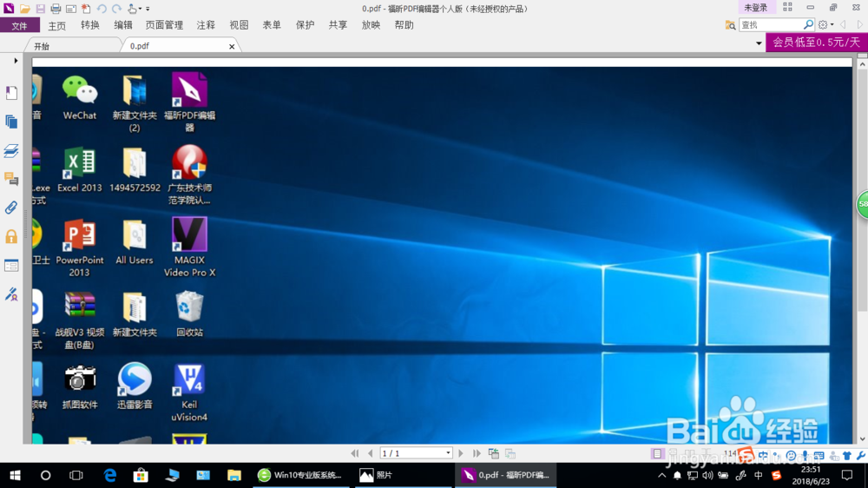Viewport: 868px width, 488px height.
Task: Switch to the 主页 ribbon tab
Action: [56, 25]
